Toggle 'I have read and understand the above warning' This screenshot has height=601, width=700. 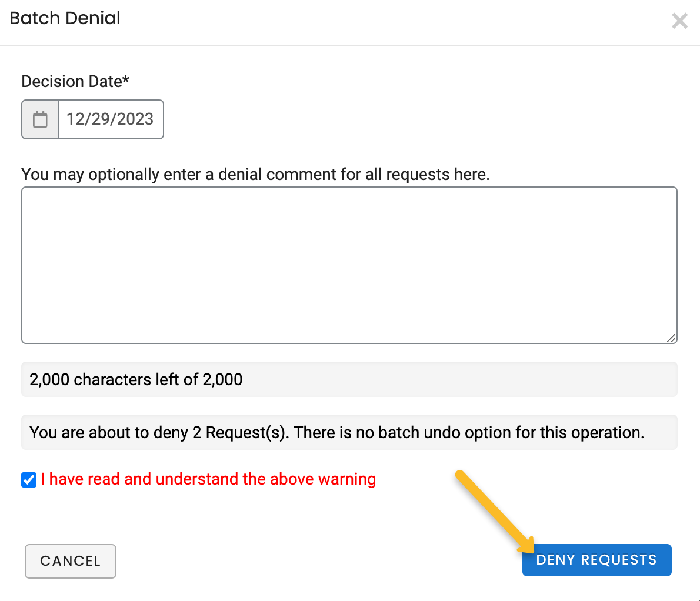coord(29,480)
